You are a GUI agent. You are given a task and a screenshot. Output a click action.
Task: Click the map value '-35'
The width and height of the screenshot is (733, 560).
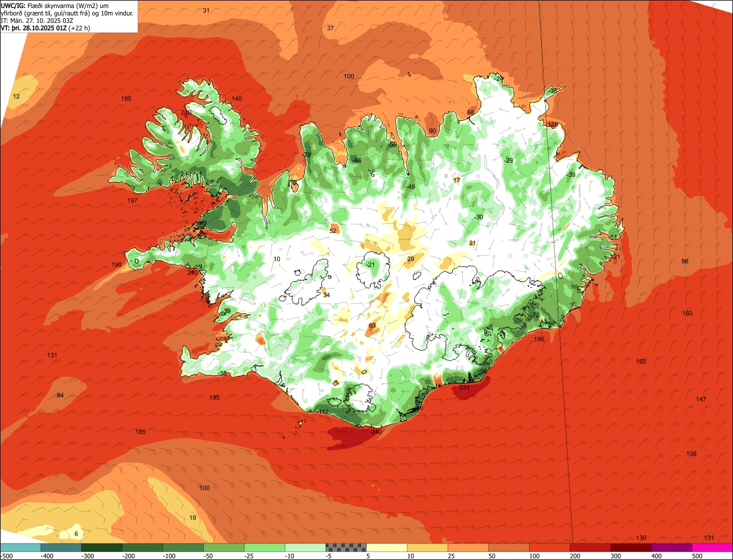pyautogui.click(x=222, y=373)
